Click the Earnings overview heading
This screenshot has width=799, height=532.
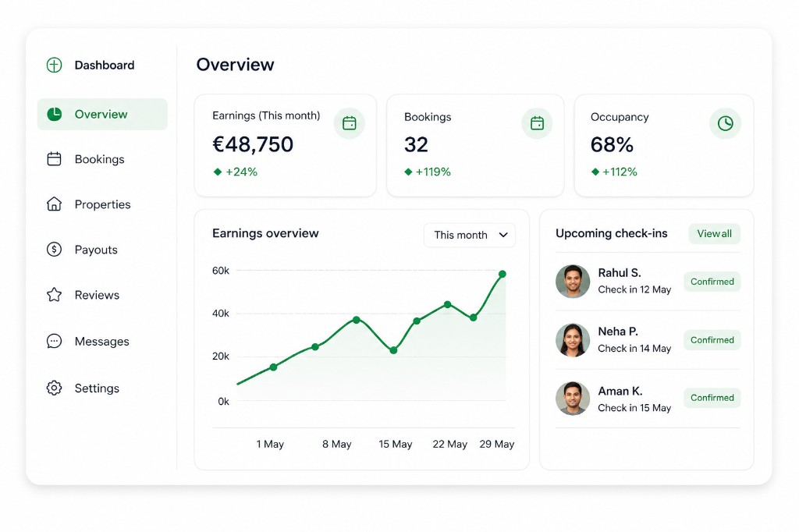point(265,233)
